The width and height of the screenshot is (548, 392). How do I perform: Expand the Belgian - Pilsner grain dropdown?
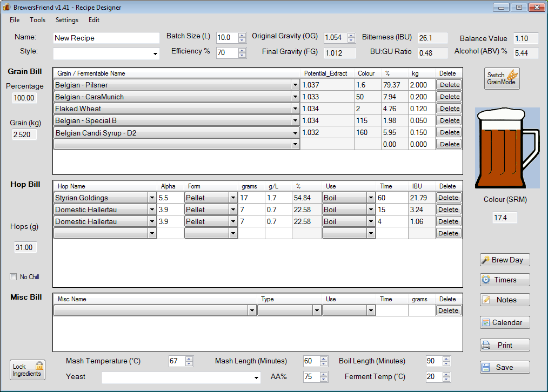click(295, 84)
